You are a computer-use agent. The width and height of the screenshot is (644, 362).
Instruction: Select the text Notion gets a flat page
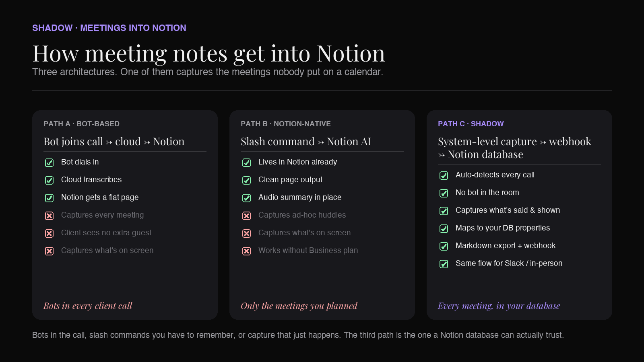point(100,197)
